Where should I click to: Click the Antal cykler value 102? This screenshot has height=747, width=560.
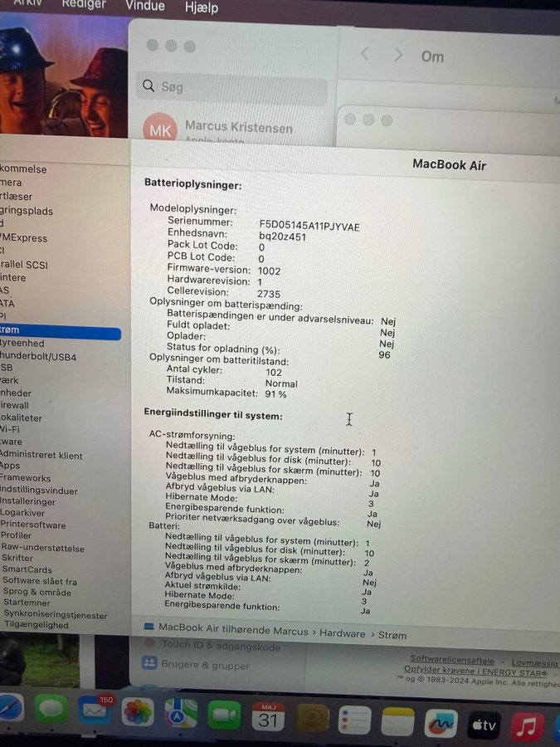coord(274,372)
